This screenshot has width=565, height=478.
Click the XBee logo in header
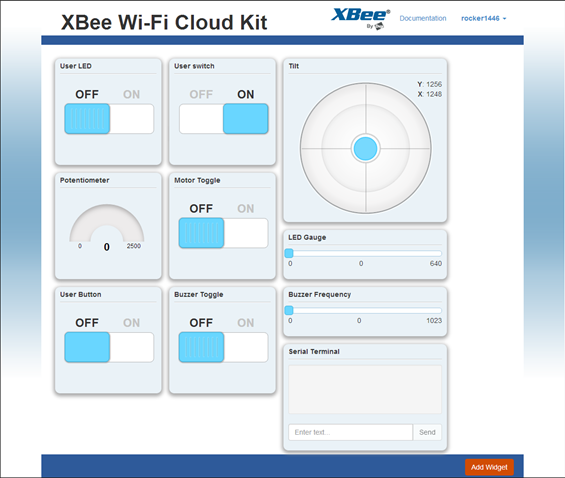click(x=360, y=18)
